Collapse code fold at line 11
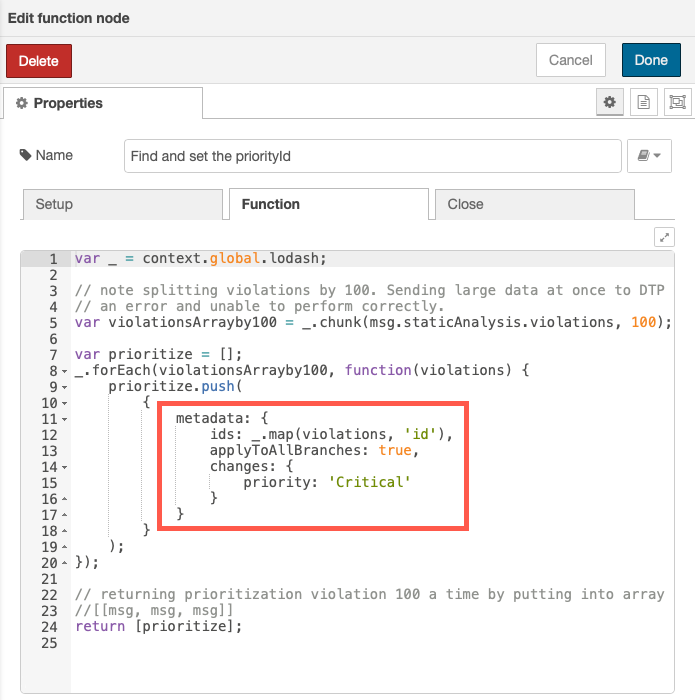Image resolution: width=695 pixels, height=700 pixels. coord(64,419)
